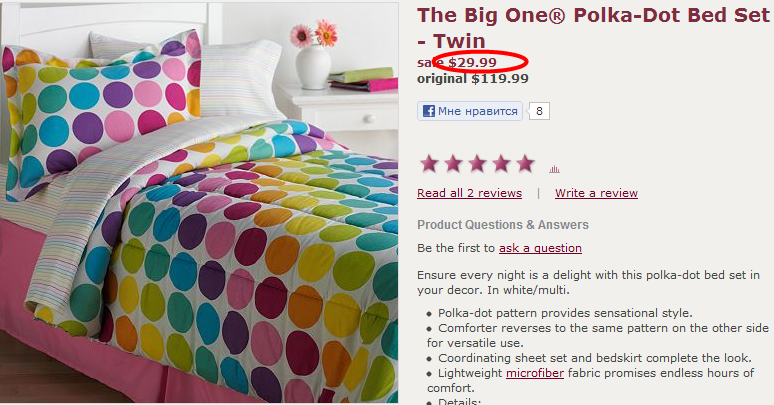
Task: Open the 'microfiber' glossary link
Action: click(x=535, y=373)
